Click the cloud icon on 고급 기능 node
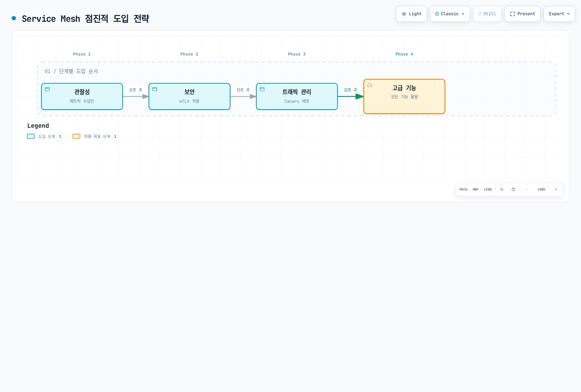The image size is (581, 392). pyautogui.click(x=370, y=85)
